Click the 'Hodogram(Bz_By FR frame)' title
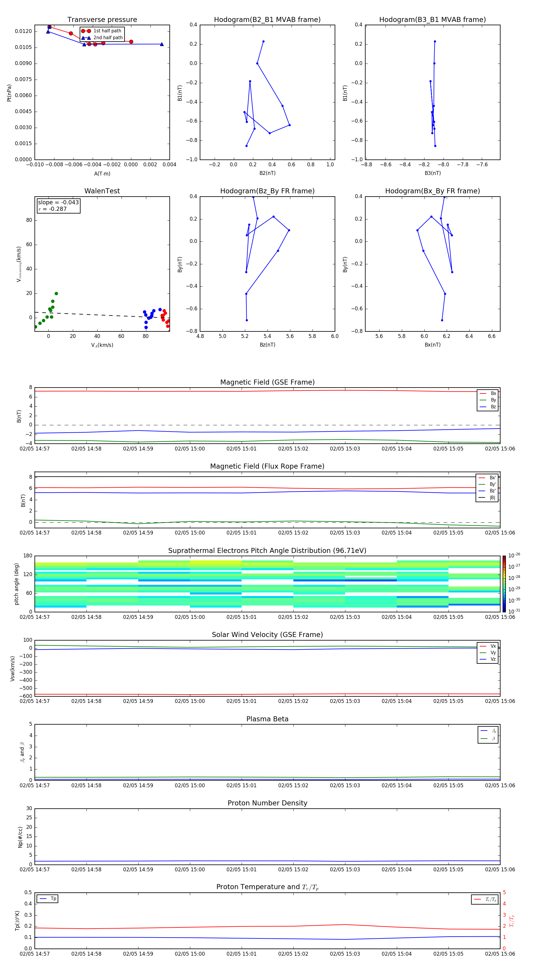Screen dimensions: 535x980 (267, 191)
